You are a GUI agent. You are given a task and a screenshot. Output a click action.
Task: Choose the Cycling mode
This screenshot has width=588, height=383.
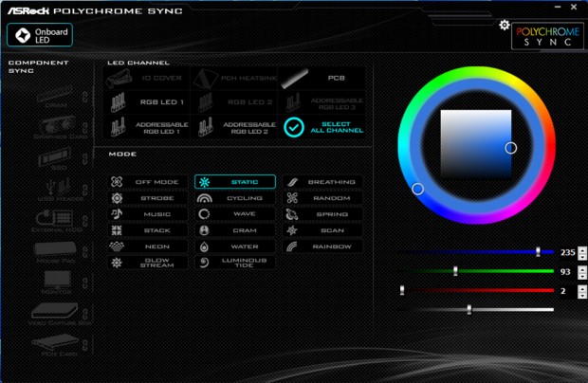[235, 198]
